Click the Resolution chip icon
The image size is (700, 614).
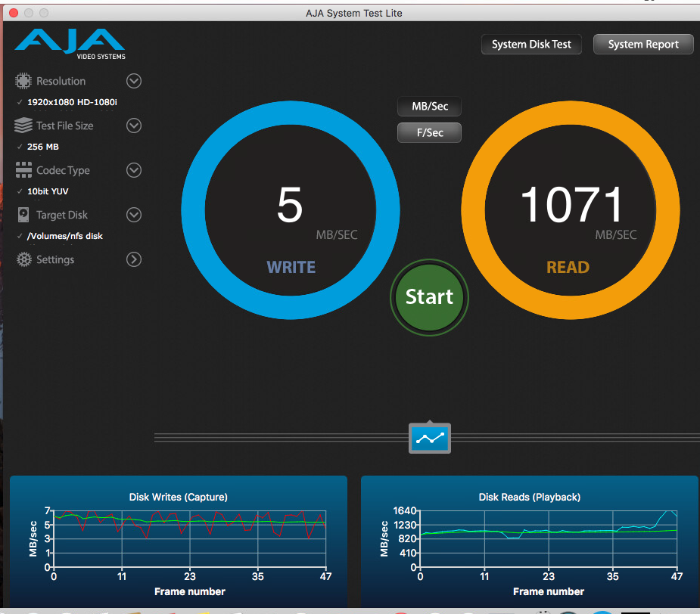tap(23, 81)
